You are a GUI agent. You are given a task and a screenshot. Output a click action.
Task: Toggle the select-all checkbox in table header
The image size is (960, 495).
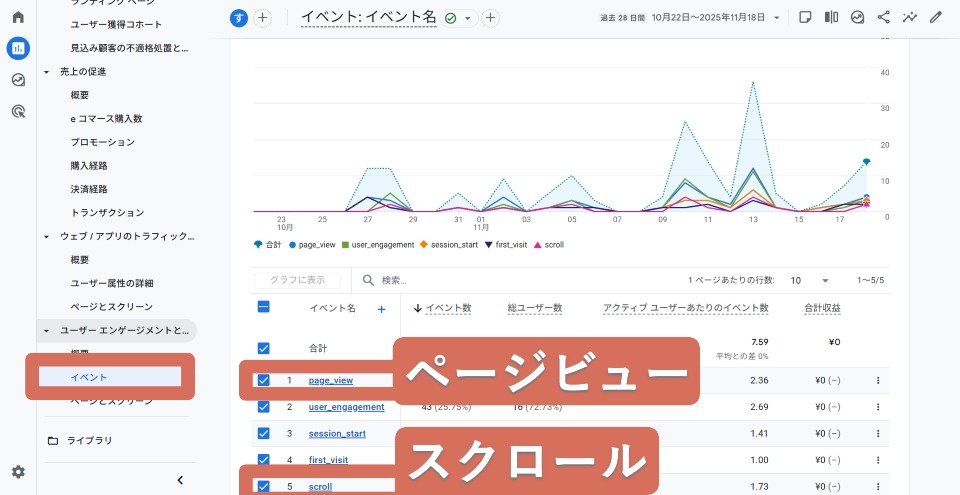(263, 308)
